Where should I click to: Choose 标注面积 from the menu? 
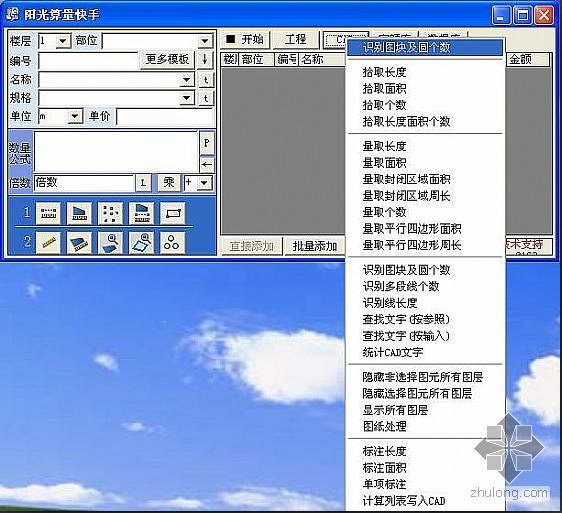pos(425,468)
